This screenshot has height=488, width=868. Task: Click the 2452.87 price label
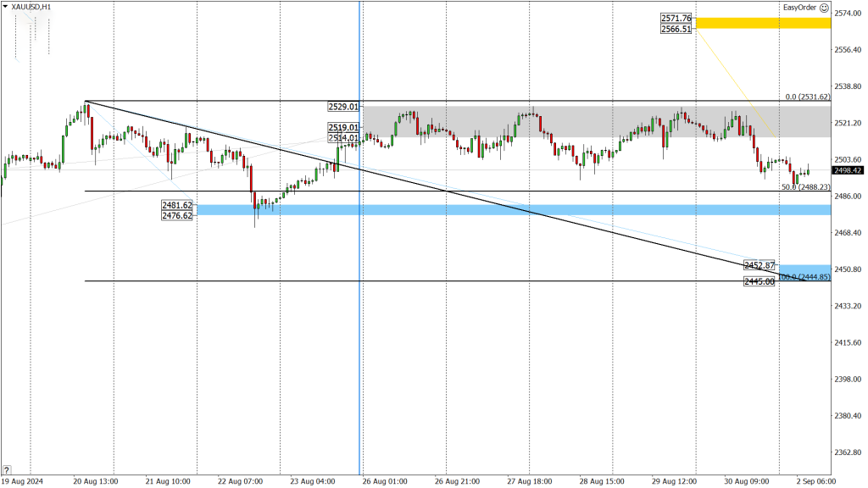(759, 265)
